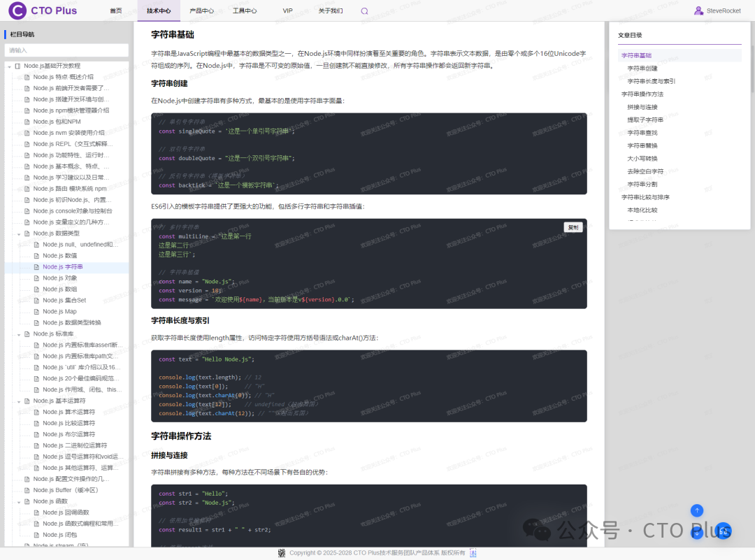The image size is (755, 560).
Task: Jump to 拼接与连接 in outline
Action: [642, 107]
